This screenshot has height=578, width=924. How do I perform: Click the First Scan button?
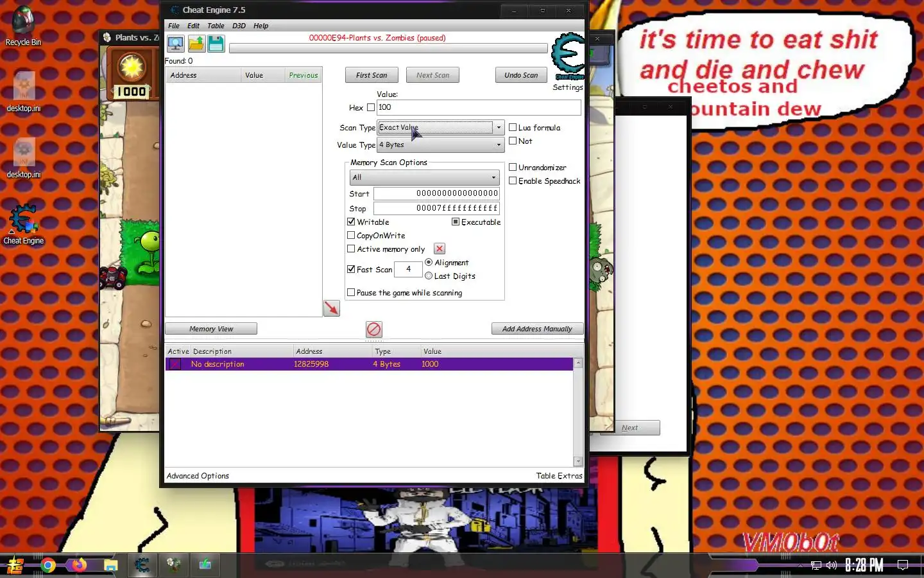coord(372,75)
